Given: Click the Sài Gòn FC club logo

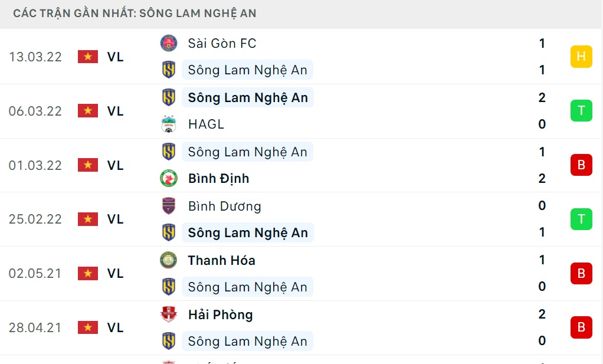Looking at the screenshot, I should 169,43.
